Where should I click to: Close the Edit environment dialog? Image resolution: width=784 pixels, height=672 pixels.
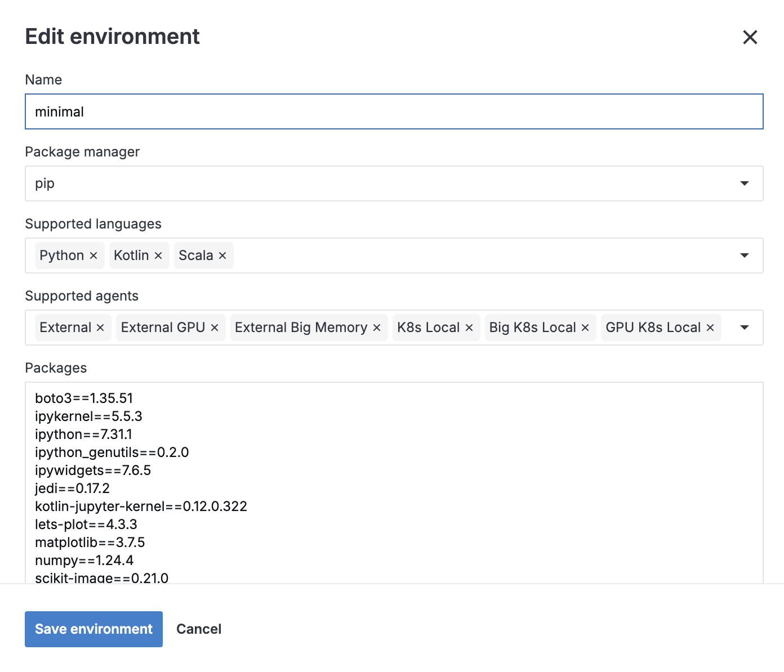pyautogui.click(x=750, y=37)
